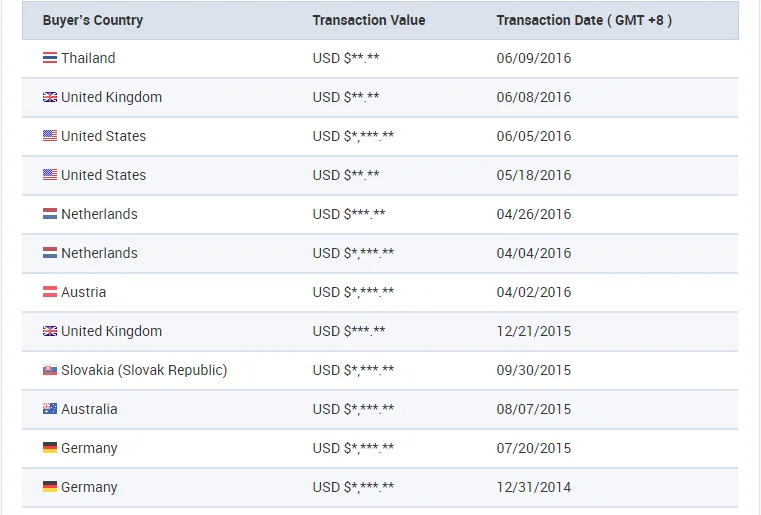The image size is (761, 515).
Task: Click the United States flag dated 06/05/2016
Action: pos(50,136)
